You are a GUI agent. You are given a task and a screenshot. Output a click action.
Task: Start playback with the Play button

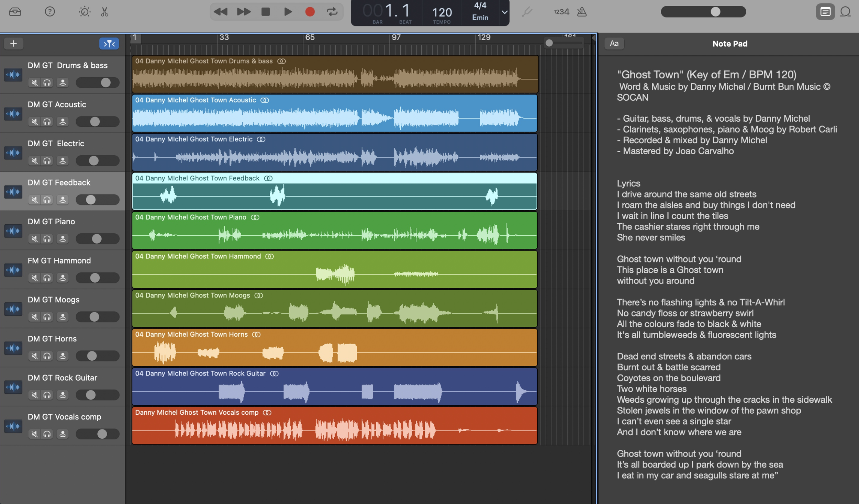click(x=288, y=12)
